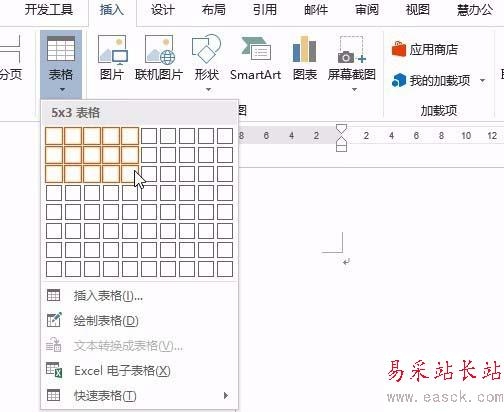
Task: Select bottom-left cell of table grid
Action: [x=54, y=269]
